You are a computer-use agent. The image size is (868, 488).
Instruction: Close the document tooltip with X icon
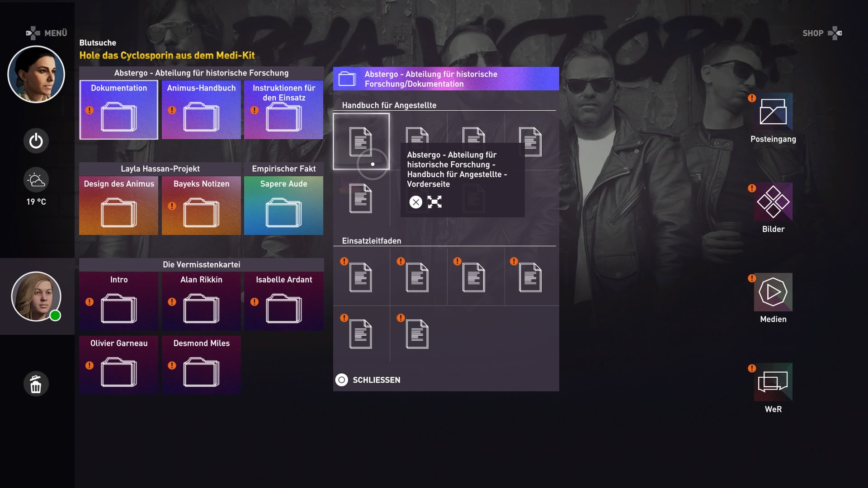click(x=416, y=202)
